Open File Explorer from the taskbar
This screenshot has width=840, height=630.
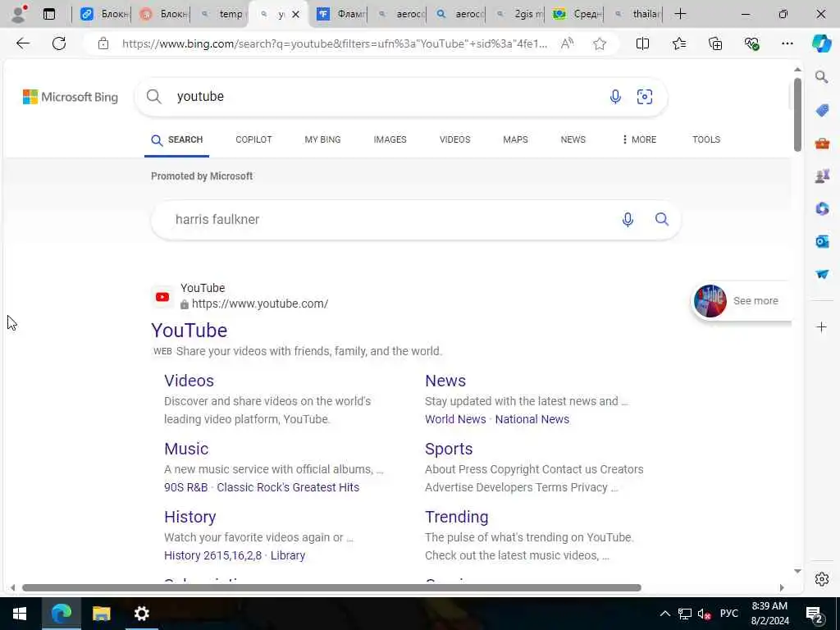click(x=101, y=614)
